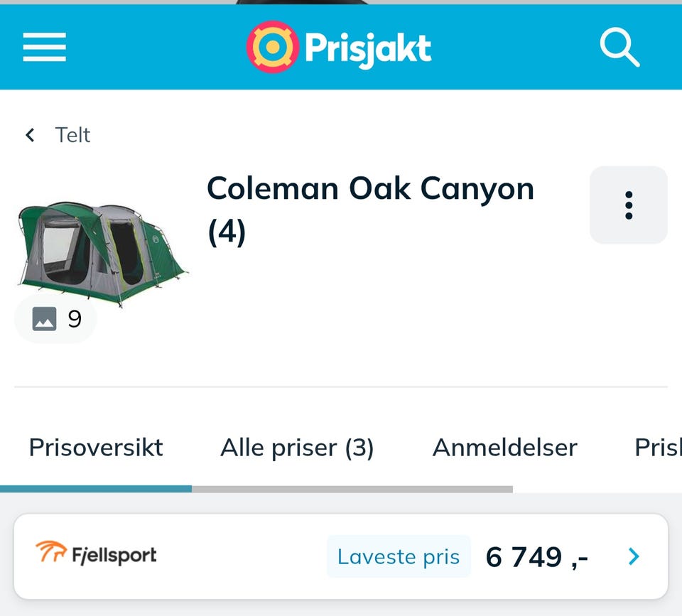Click the Fjellsport store logo
This screenshot has width=682, height=616.
click(x=95, y=556)
